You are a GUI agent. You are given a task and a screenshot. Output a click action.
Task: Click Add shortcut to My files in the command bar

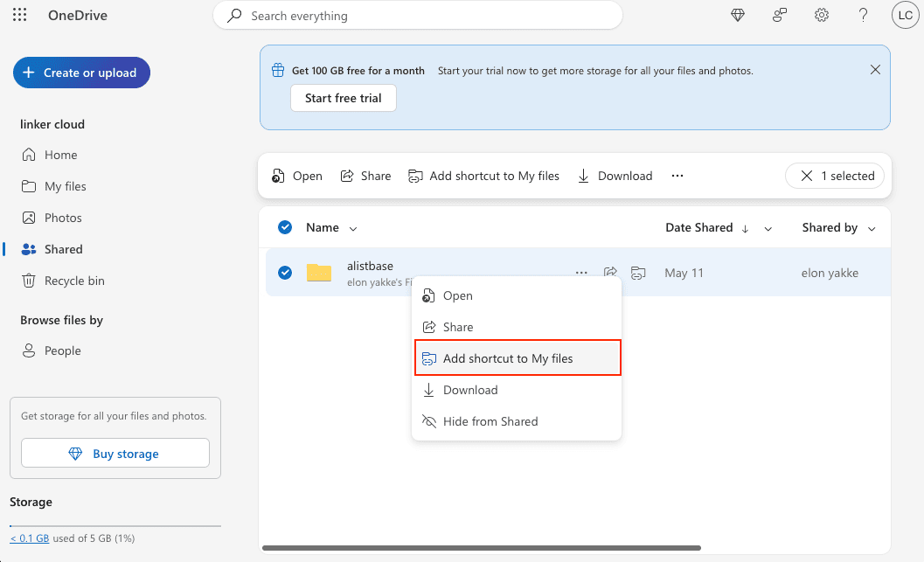coord(483,177)
